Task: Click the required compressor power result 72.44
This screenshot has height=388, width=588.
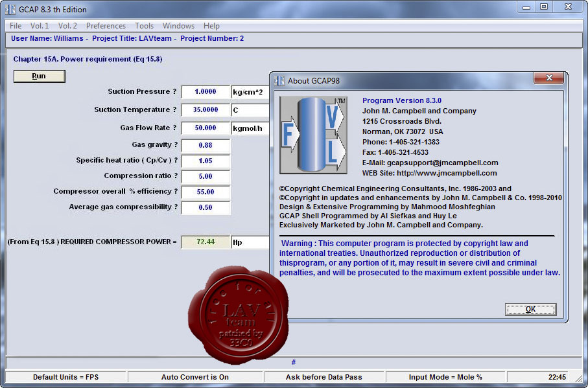Action: [x=206, y=242]
